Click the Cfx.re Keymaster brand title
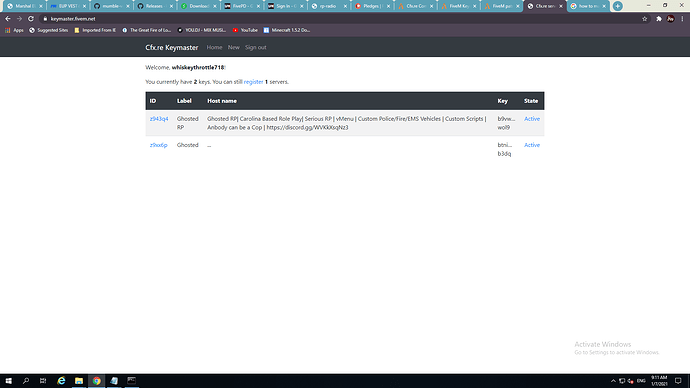 (x=172, y=48)
